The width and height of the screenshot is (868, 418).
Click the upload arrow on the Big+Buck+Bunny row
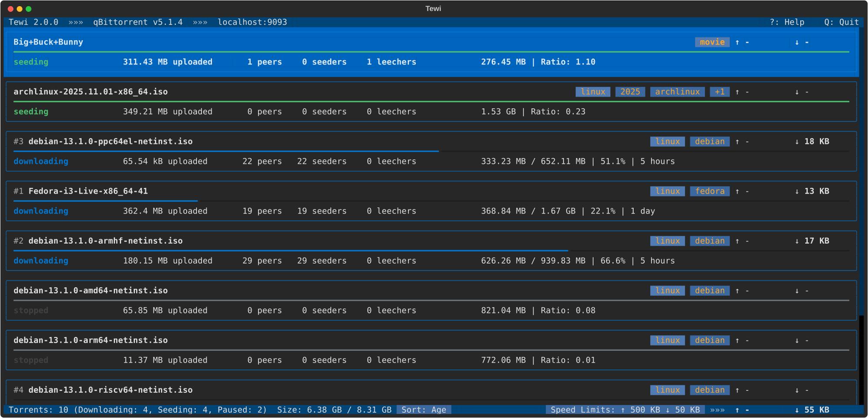click(x=737, y=42)
